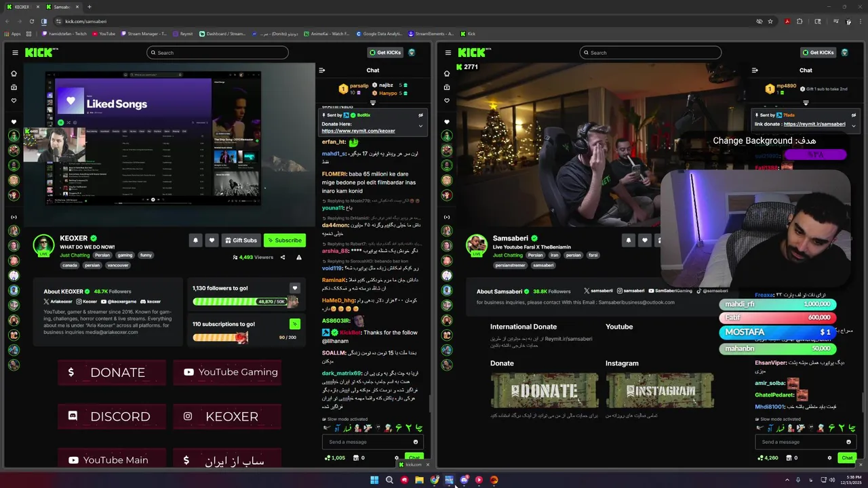Click the Subscribe button for KEOXER
This screenshot has width=868, height=488.
[285, 240]
